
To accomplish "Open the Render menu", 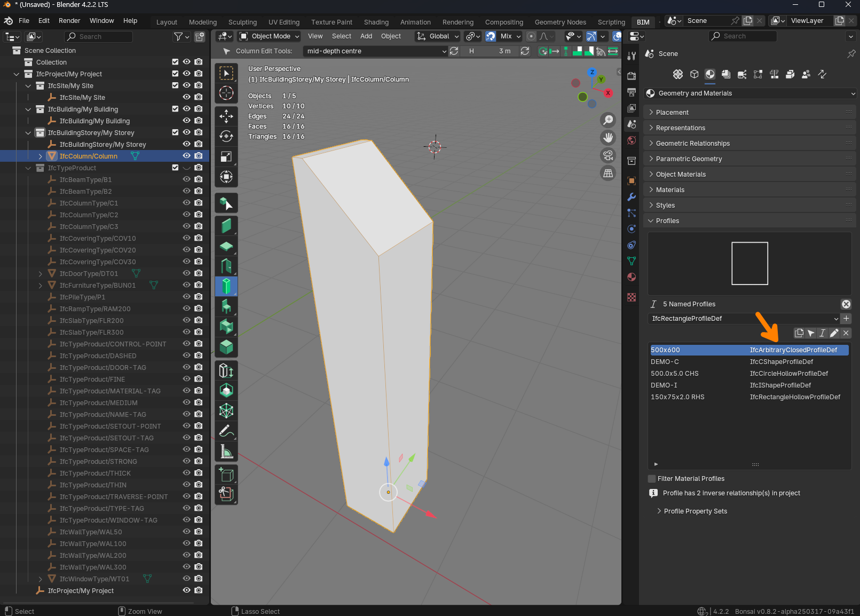I will pos(69,21).
